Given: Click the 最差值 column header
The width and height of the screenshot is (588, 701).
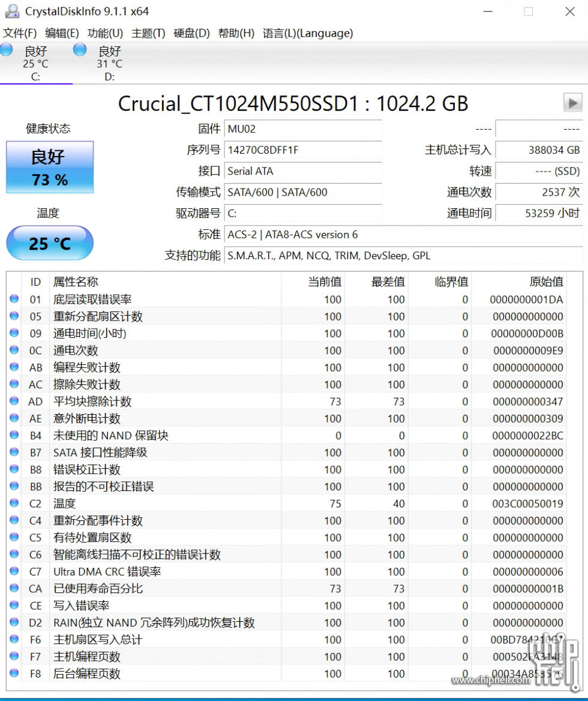Looking at the screenshot, I should pyautogui.click(x=377, y=281).
